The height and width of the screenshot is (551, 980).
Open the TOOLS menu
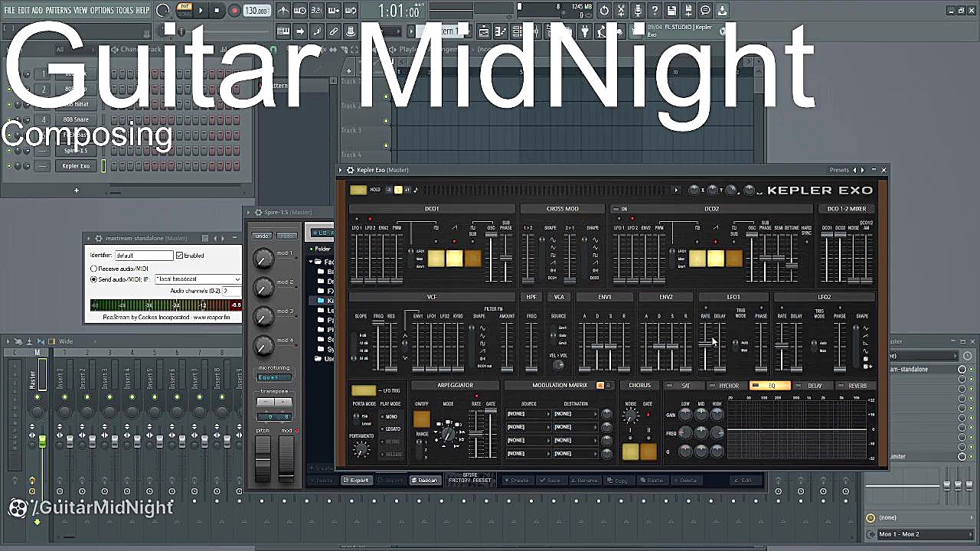(x=125, y=11)
